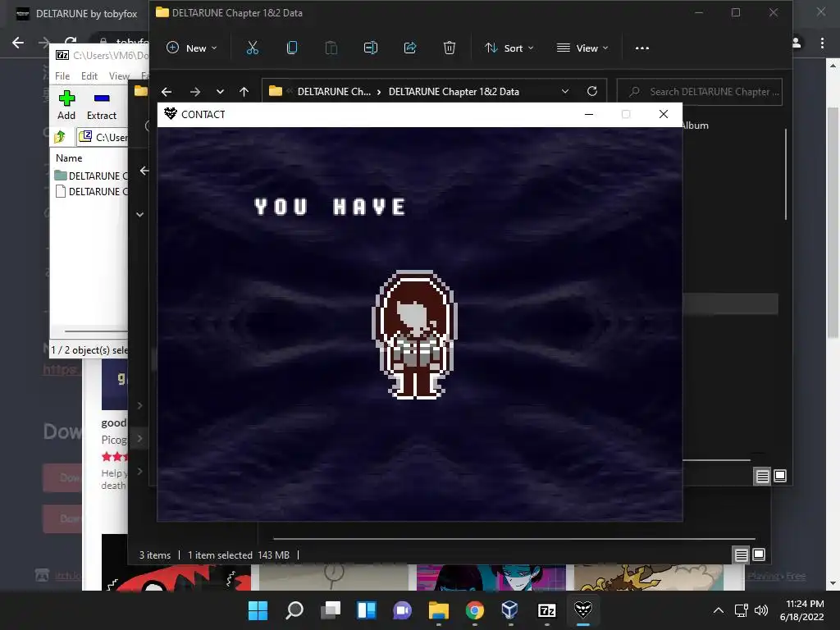Image resolution: width=840 pixels, height=630 pixels.
Task: Click the volume speaker tray icon
Action: click(x=761, y=610)
